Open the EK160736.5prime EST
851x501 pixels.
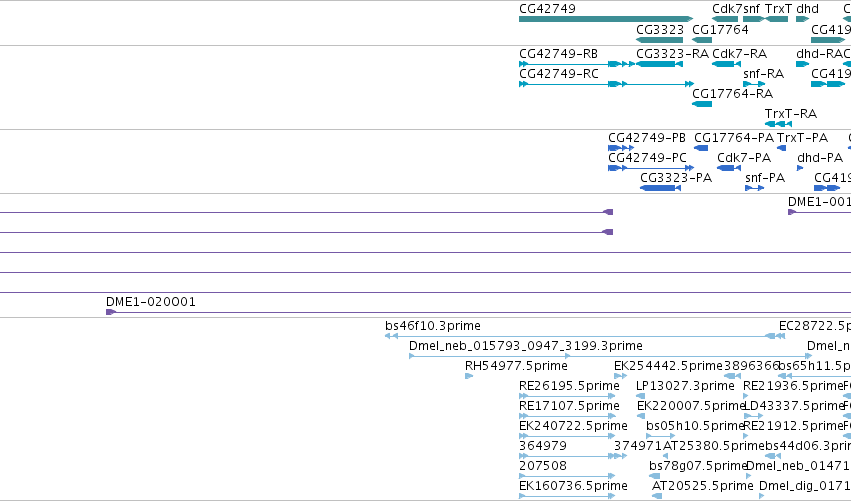point(567,497)
